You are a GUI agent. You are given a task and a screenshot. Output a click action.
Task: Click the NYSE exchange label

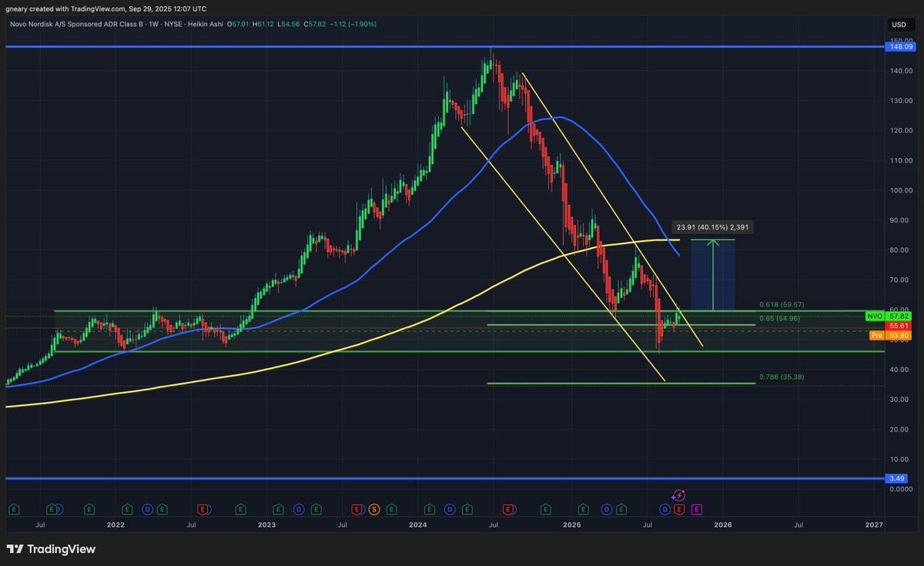coord(173,25)
